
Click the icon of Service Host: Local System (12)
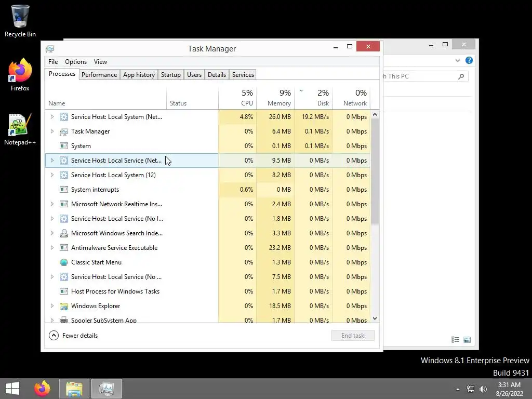(64, 175)
